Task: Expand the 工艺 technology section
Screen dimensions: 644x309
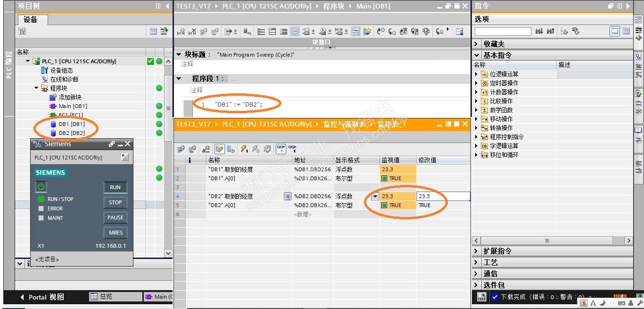Action: click(x=477, y=262)
